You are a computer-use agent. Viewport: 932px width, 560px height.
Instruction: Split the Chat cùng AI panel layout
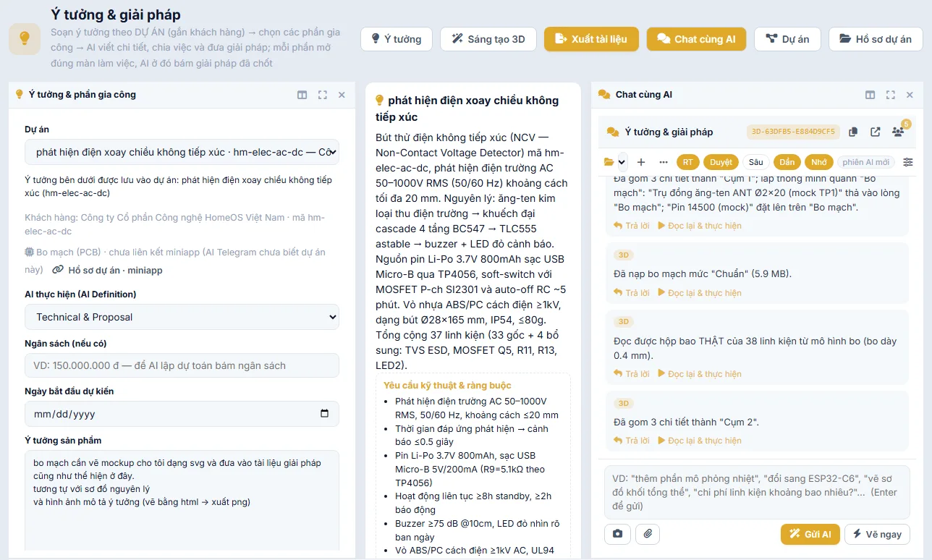coord(870,95)
